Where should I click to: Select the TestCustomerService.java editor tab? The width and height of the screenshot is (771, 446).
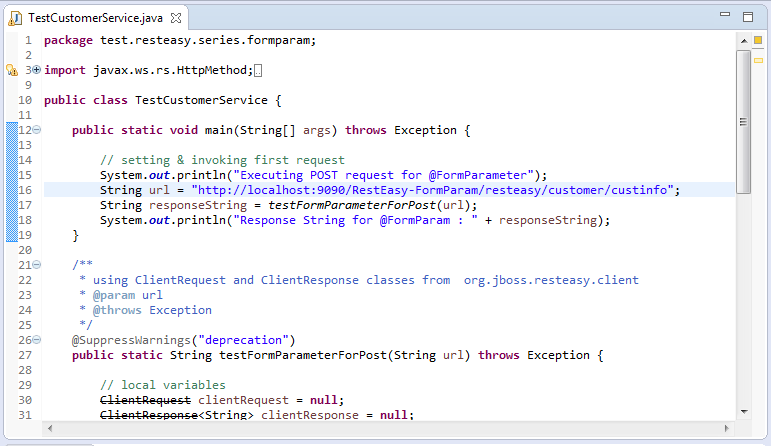pyautogui.click(x=95, y=18)
